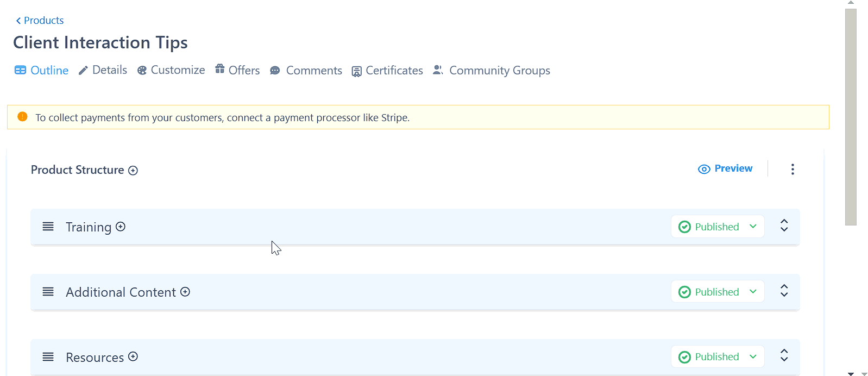868x376 pixels.
Task: Expand the Resources section
Action: [784, 355]
